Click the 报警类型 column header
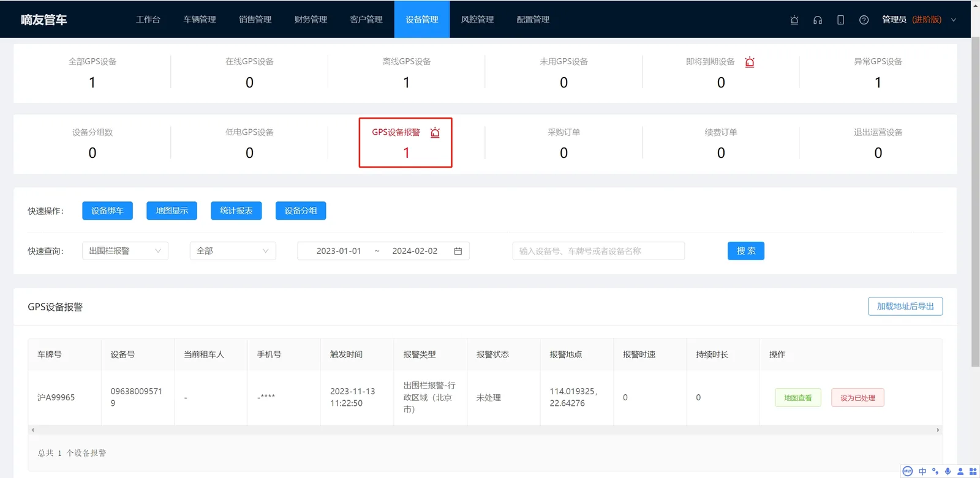The width and height of the screenshot is (980, 478). pyautogui.click(x=431, y=354)
